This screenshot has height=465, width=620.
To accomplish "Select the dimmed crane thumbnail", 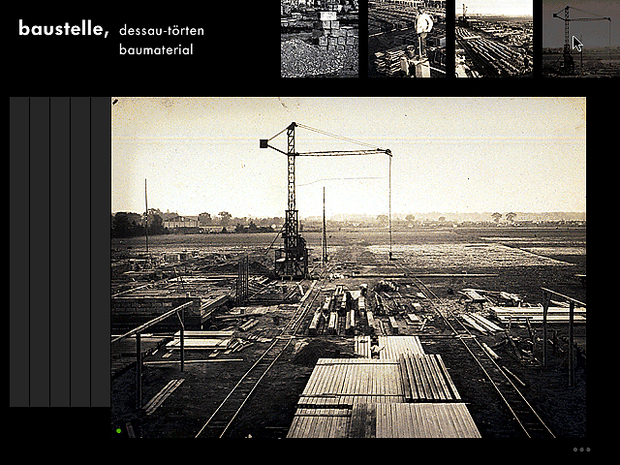I will [x=581, y=38].
